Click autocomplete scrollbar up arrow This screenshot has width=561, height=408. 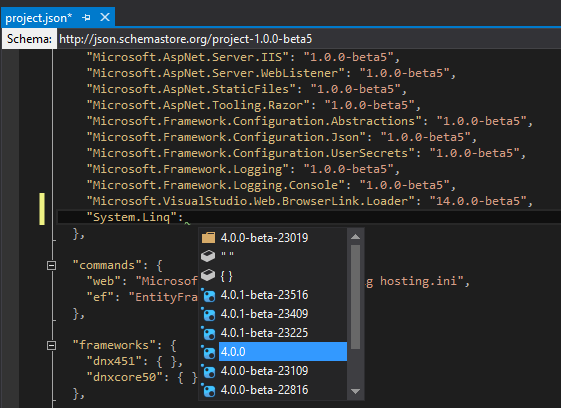(x=355, y=237)
